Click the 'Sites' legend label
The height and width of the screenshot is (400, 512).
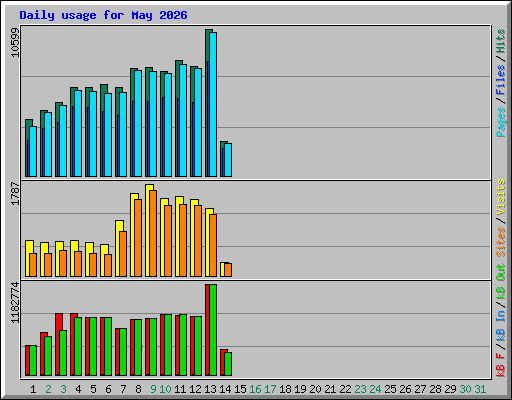point(501,242)
